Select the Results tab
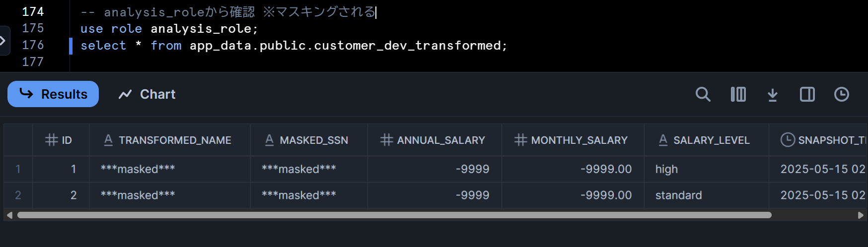The image size is (868, 247). click(53, 94)
